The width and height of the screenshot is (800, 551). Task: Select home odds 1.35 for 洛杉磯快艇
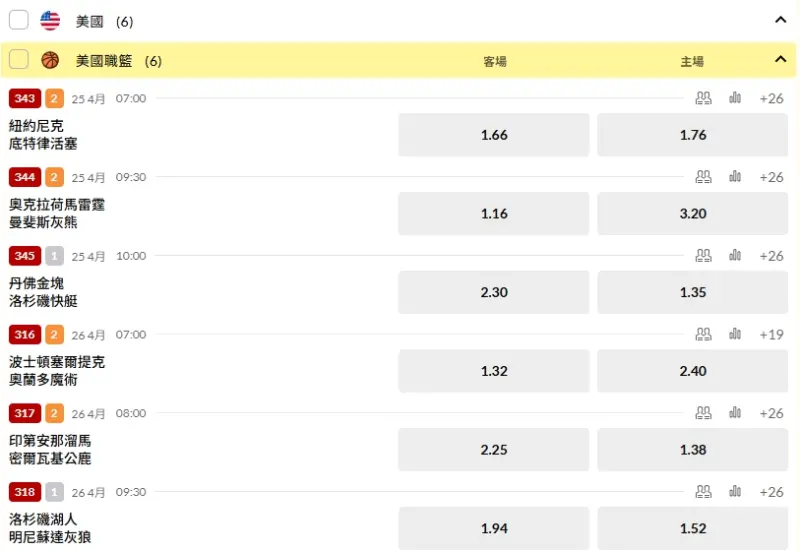tap(693, 292)
